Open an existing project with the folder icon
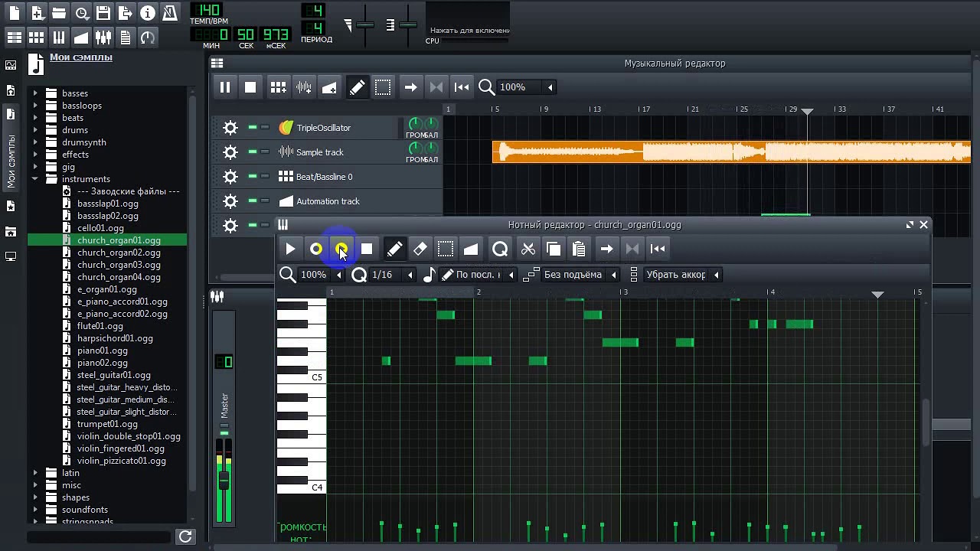The width and height of the screenshot is (980, 551). coord(59,13)
